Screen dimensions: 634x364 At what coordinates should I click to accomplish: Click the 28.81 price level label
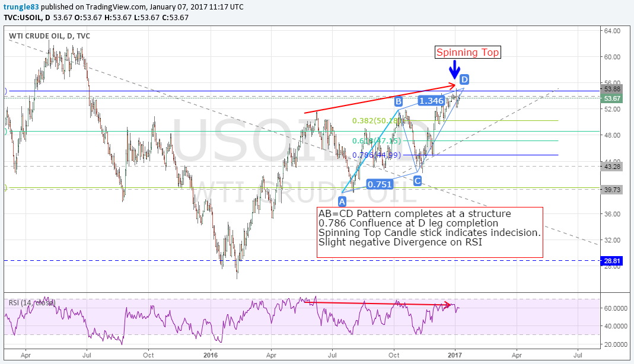(x=612, y=261)
